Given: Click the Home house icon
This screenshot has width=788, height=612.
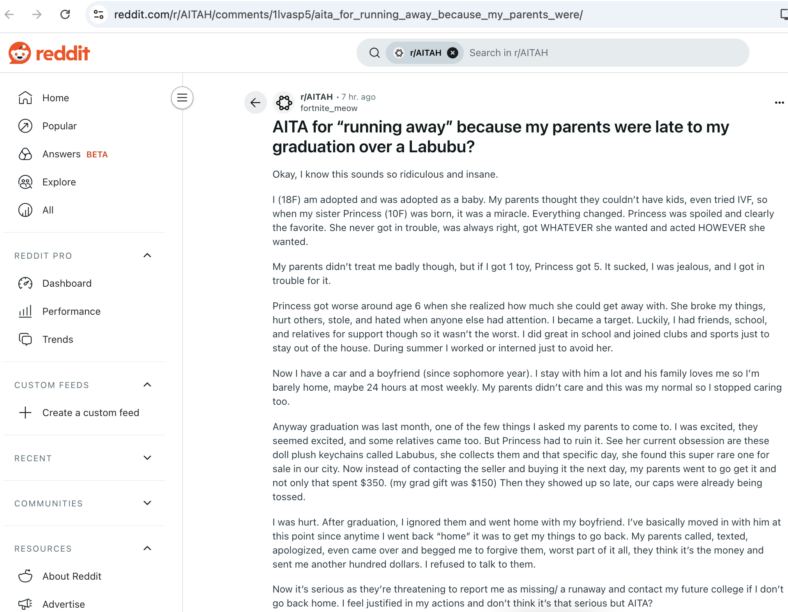Looking at the screenshot, I should coord(25,97).
